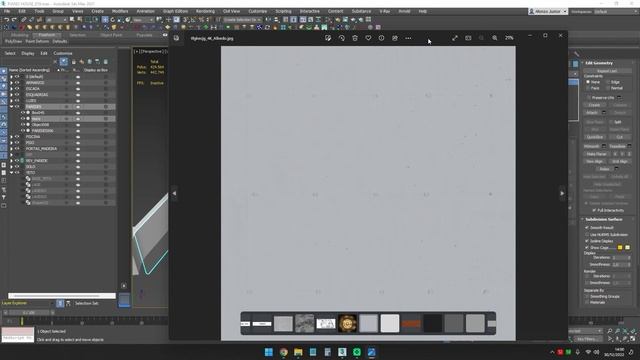
Task: Undo last action in 3ds Max toolbar
Action: coord(7,20)
